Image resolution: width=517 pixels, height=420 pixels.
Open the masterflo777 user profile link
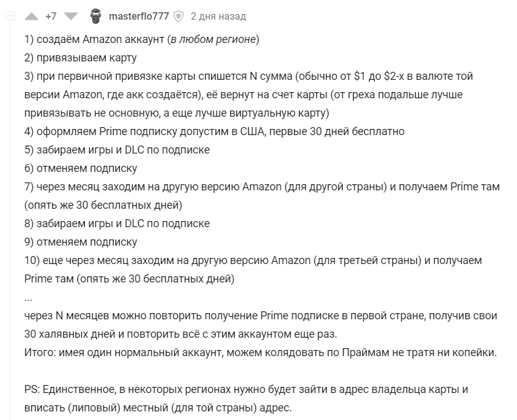139,16
